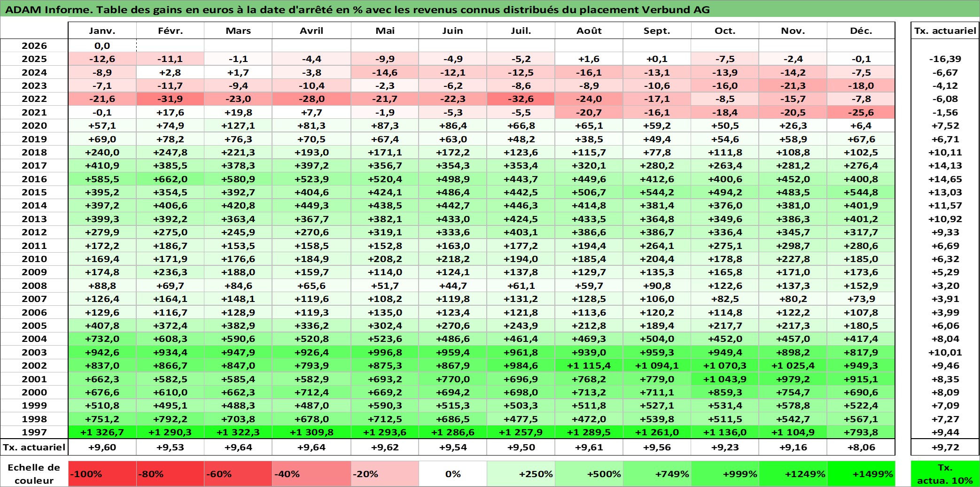Click the 'Nov.' column header
980x487 pixels.
(x=793, y=31)
